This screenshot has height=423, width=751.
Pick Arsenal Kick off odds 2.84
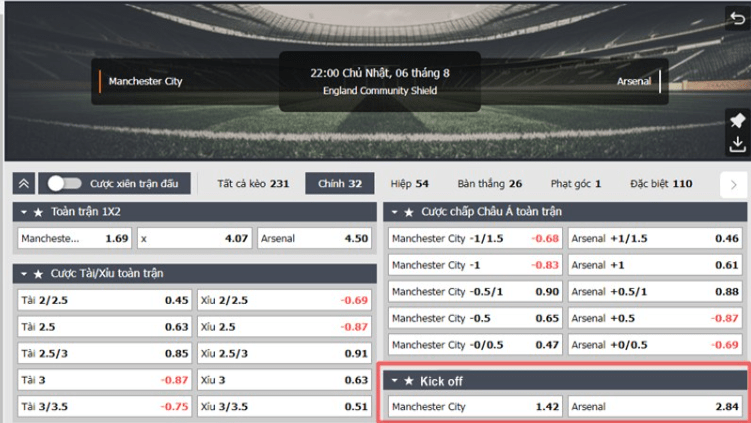click(x=655, y=407)
